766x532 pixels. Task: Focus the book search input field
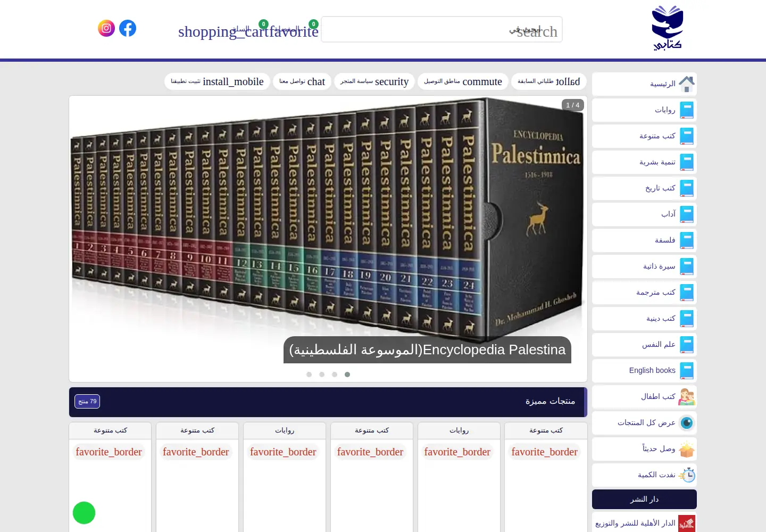coord(442,29)
